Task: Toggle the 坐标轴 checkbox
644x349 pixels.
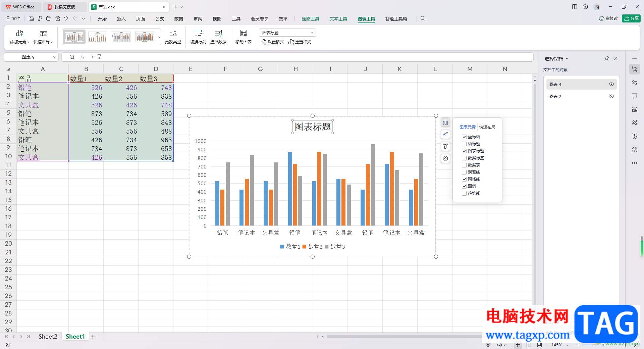Action: (x=464, y=137)
